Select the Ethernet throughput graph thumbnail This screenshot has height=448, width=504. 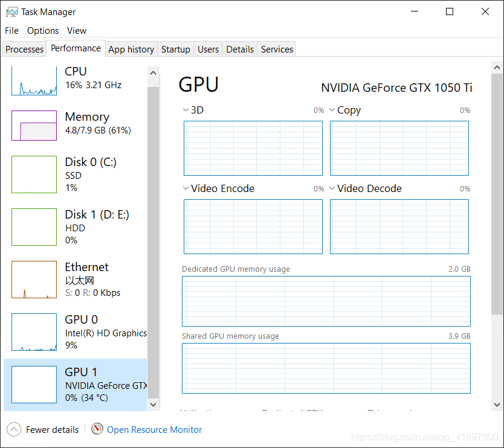pos(34,280)
